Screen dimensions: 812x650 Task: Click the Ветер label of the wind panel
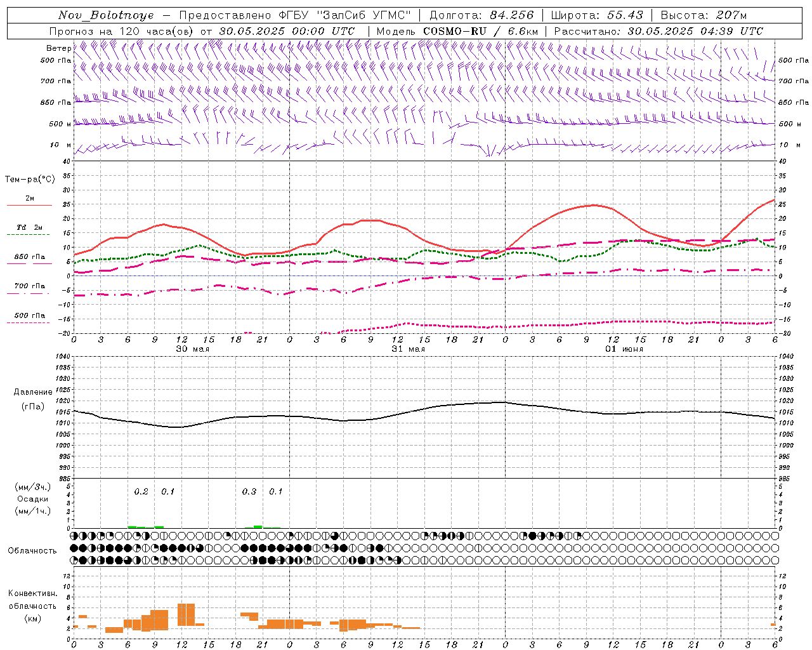tap(58, 48)
